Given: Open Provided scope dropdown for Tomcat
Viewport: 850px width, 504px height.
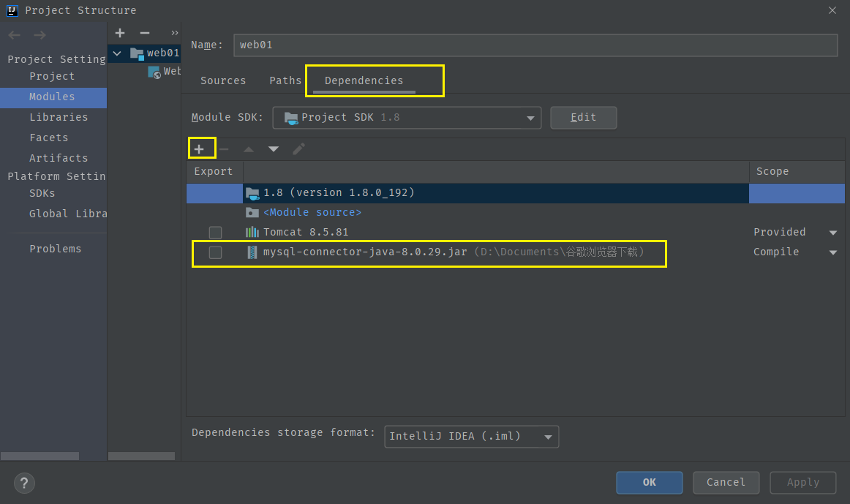Looking at the screenshot, I should [833, 233].
